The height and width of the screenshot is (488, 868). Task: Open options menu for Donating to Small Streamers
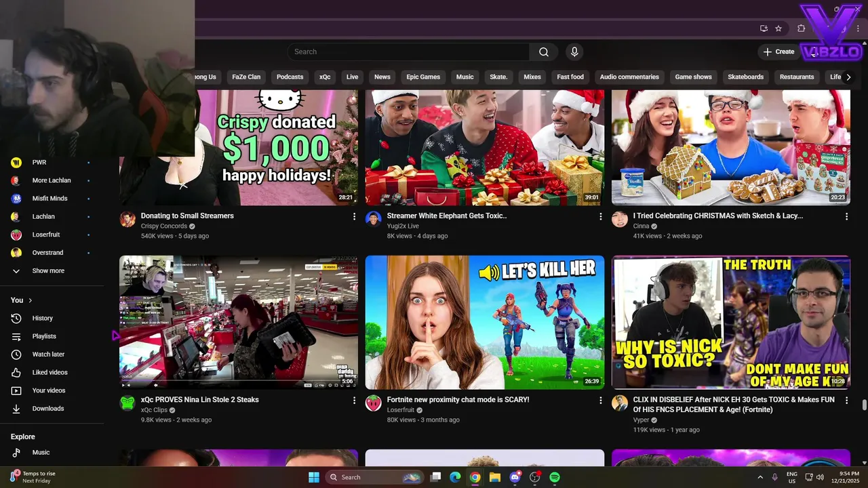(x=354, y=216)
